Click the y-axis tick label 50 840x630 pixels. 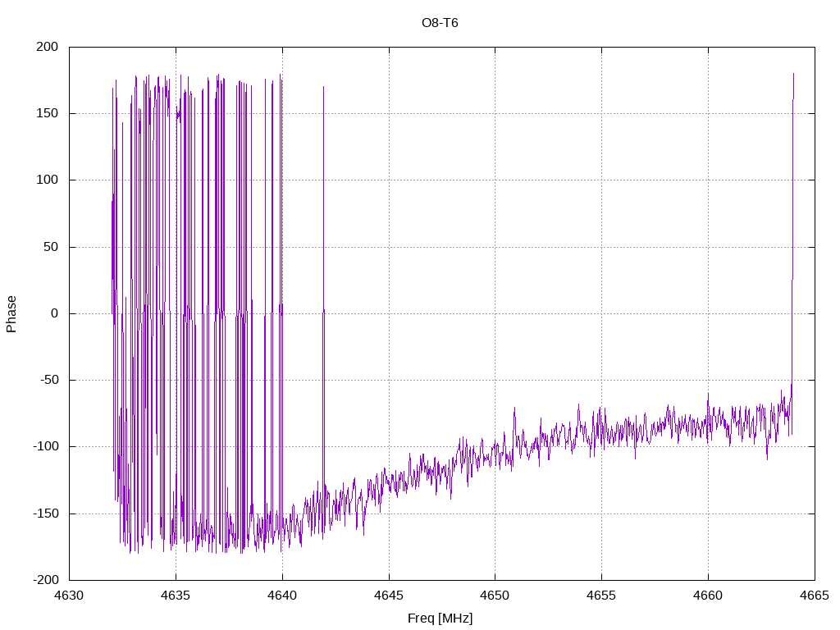(x=51, y=247)
